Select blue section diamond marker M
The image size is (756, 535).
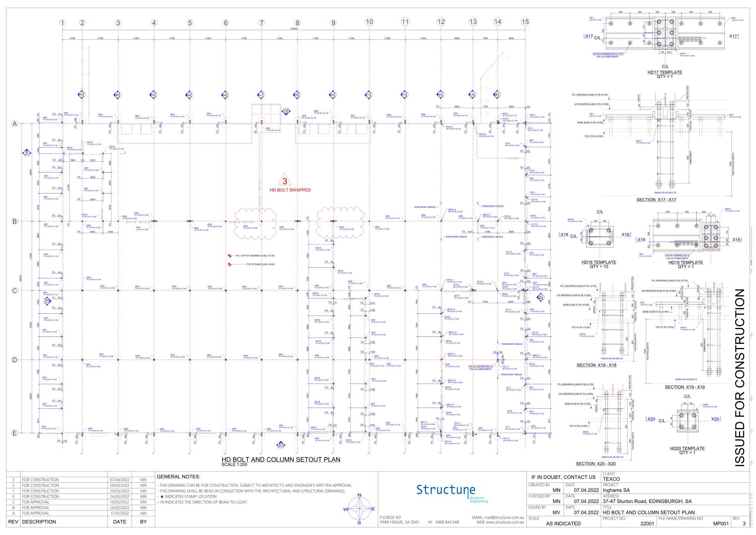pyautogui.click(x=497, y=95)
